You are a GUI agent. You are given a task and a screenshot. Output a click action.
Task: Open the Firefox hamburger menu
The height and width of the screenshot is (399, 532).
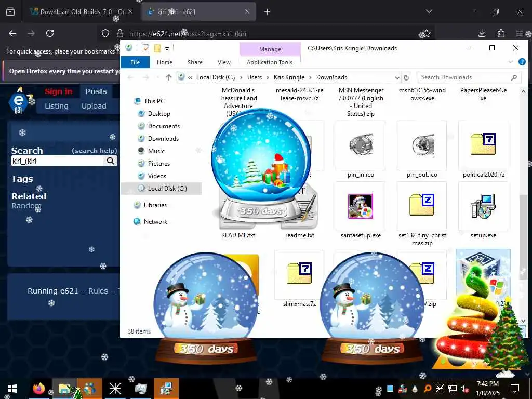[x=519, y=33]
